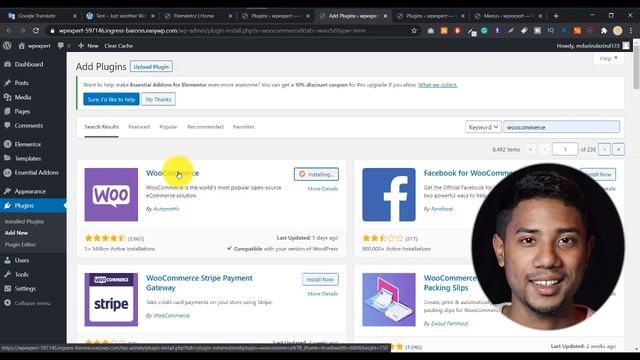Image resolution: width=640 pixels, height=360 pixels.
Task: Open the Chrome profile avatar
Action: tap(618, 31)
